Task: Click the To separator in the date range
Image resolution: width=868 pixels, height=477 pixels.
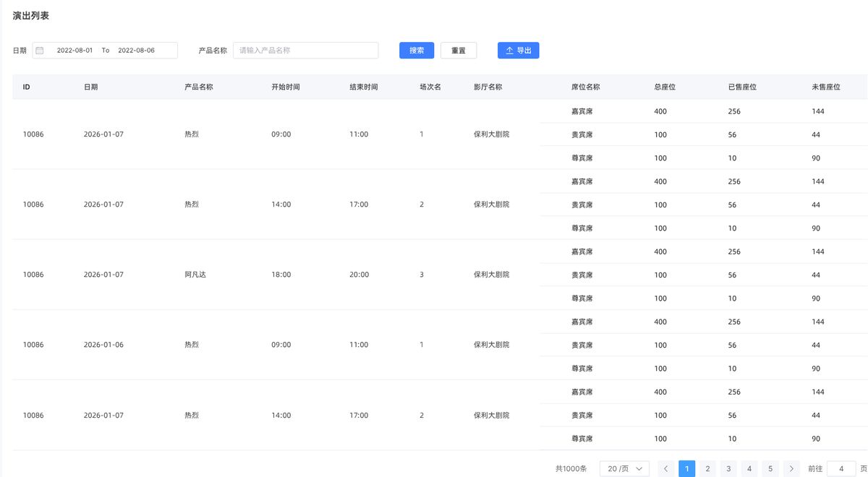Action: pos(106,51)
